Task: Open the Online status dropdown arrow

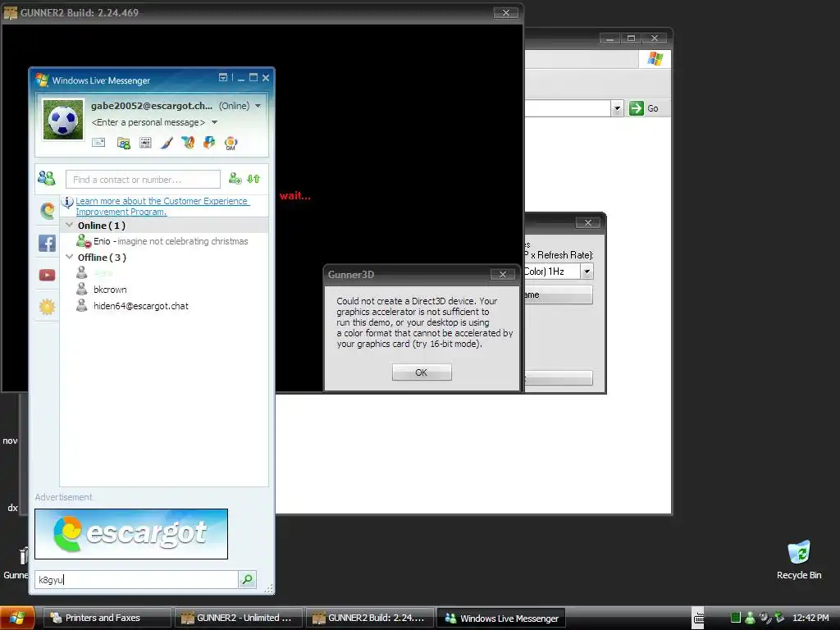Action: [258, 106]
